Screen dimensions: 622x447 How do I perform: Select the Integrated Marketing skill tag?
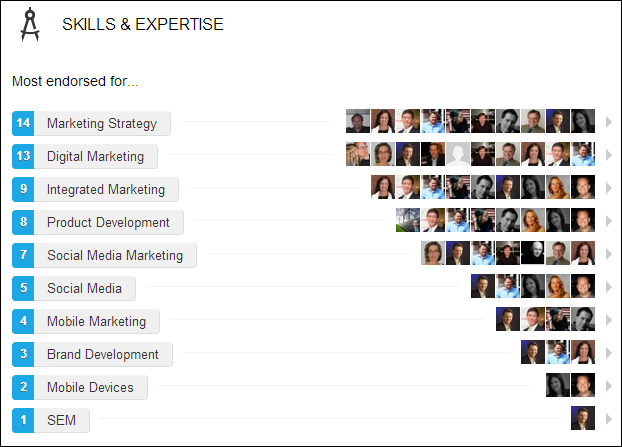coord(106,189)
